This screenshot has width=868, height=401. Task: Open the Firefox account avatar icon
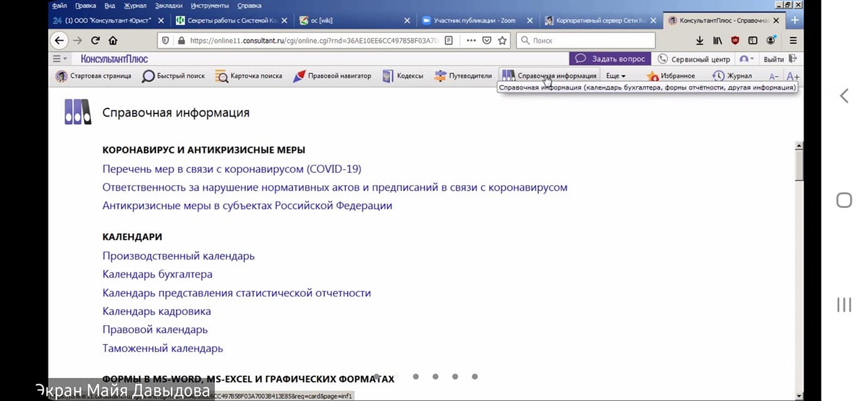click(x=771, y=40)
